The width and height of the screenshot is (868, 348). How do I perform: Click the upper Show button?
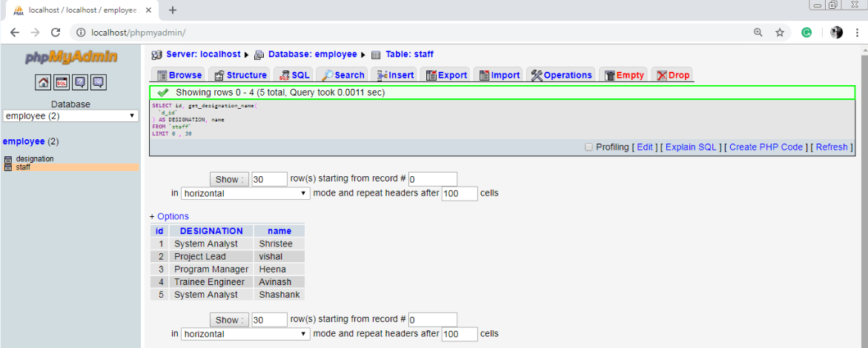229,179
